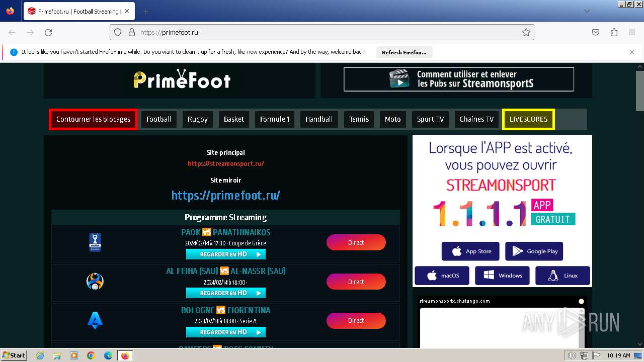Viewport: 644px width, 362px height.
Task: Open a new tab with the plus icon
Action: click(145, 11)
